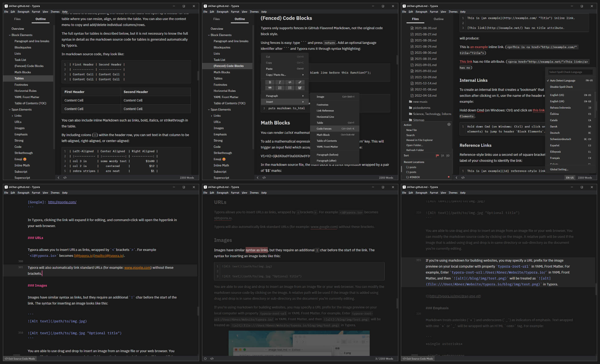
Task: Select Code Fences from Insert submenu
Action: 335,129
